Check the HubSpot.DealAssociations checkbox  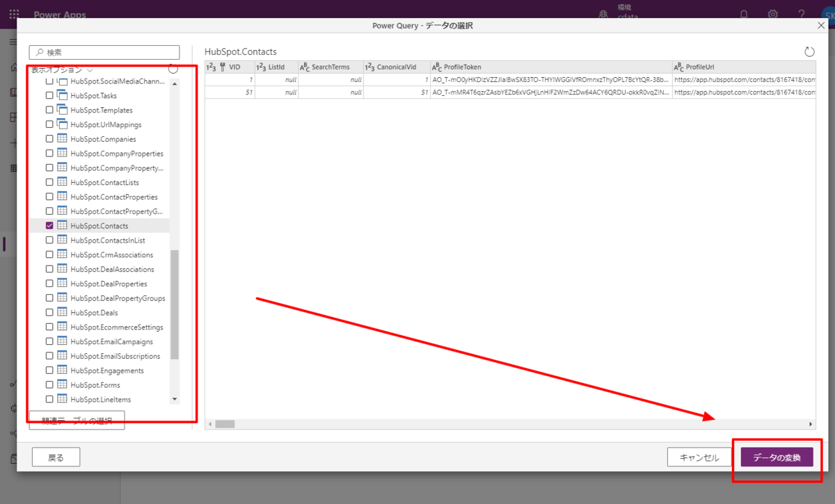click(49, 269)
